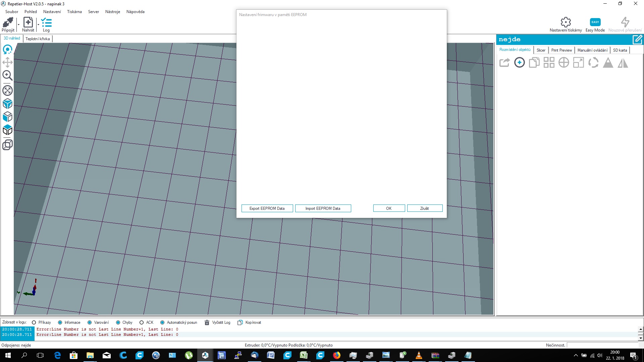644x362 pixels.
Task: Click the Export EEPROM Data button
Action: [267, 208]
